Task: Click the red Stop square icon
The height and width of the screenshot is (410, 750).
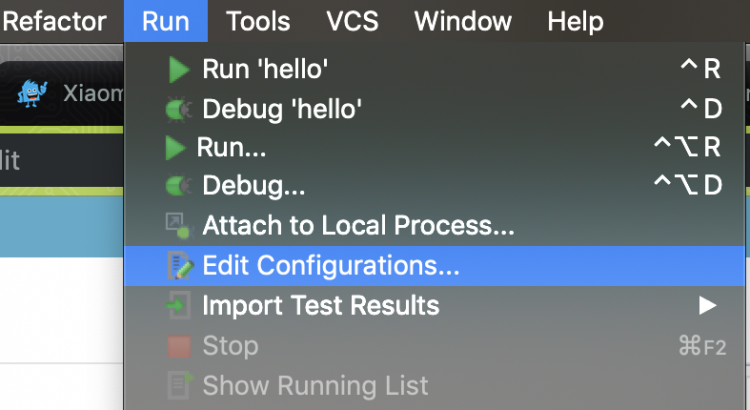Action: click(179, 346)
